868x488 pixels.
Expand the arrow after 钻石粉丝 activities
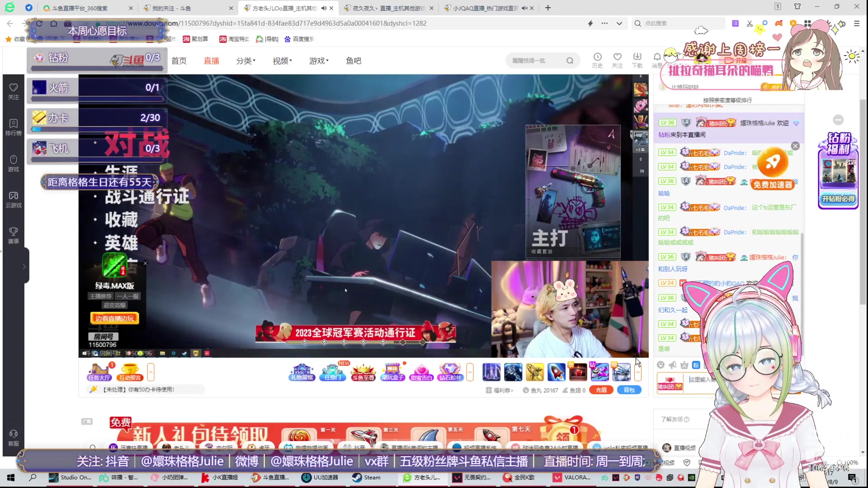pyautogui.click(x=470, y=372)
